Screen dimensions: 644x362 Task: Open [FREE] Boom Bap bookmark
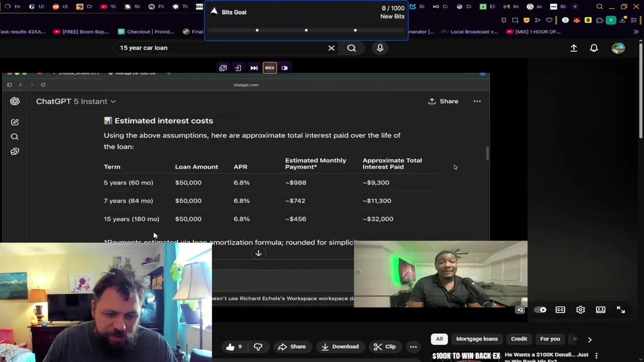pyautogui.click(x=81, y=32)
